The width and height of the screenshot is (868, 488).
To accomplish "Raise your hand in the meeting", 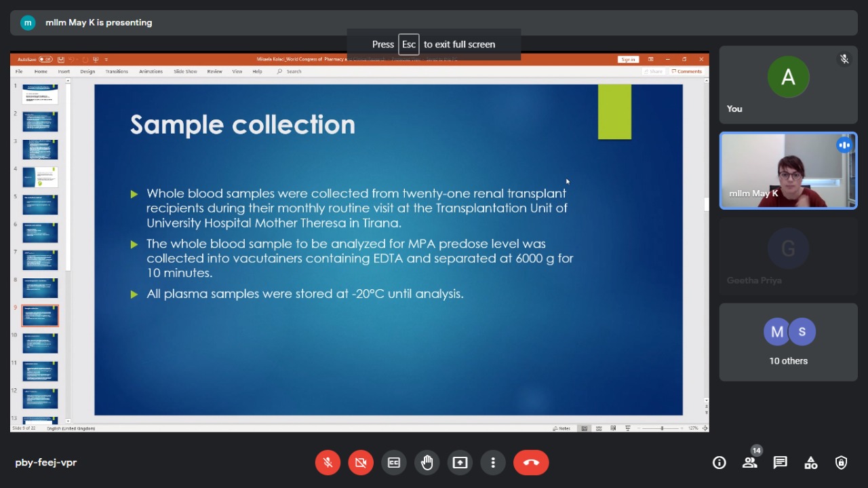I will coord(427,463).
